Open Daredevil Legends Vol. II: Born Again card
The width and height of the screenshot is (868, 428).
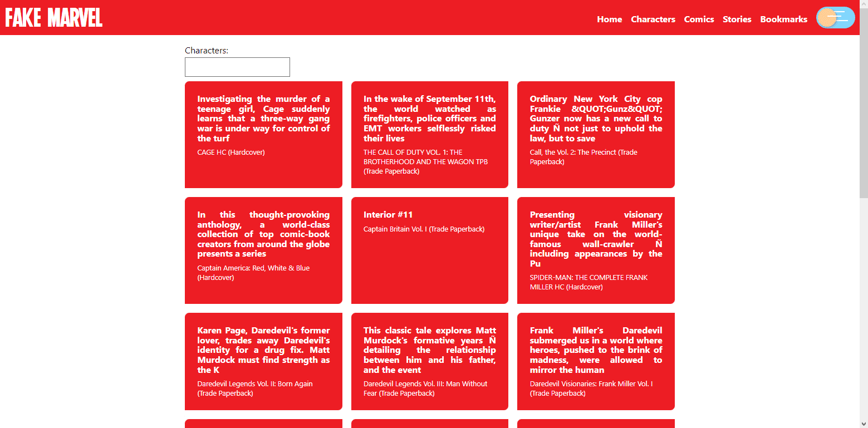click(263, 361)
